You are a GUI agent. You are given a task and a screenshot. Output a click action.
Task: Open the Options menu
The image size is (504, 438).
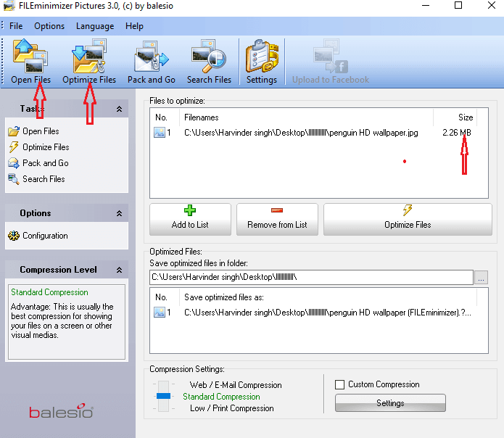click(x=49, y=26)
